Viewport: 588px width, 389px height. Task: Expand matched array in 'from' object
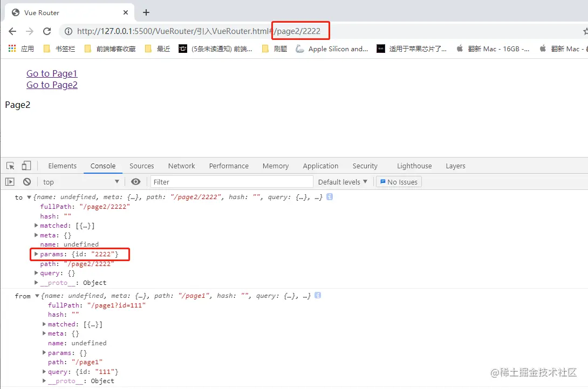44,324
